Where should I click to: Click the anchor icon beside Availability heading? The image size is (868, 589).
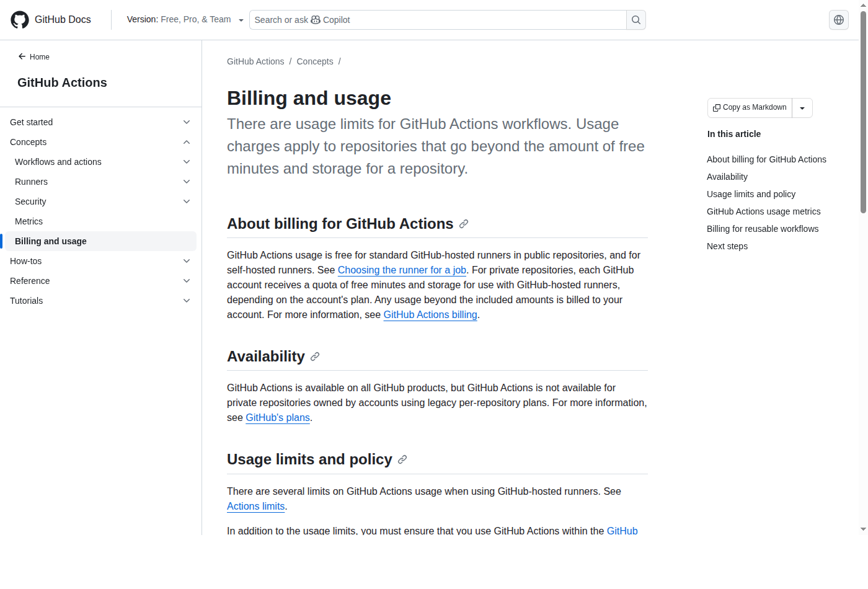(x=315, y=356)
